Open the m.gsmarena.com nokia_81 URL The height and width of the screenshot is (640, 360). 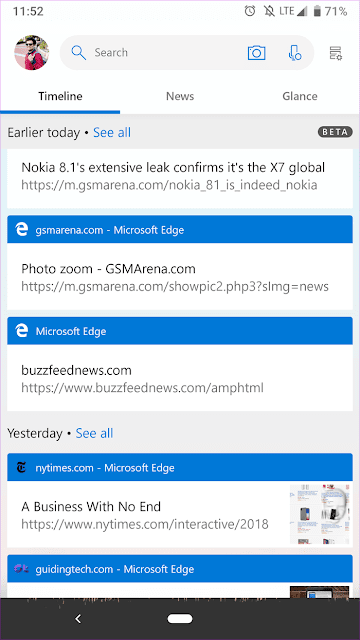point(169,185)
